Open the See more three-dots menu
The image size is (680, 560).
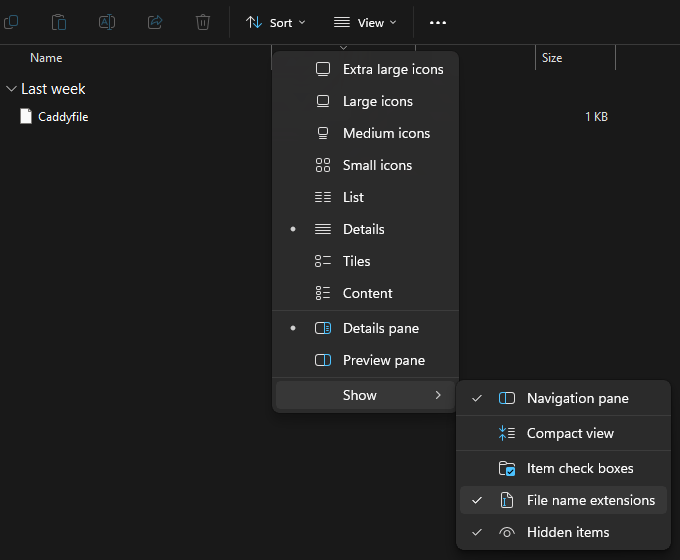click(x=438, y=23)
